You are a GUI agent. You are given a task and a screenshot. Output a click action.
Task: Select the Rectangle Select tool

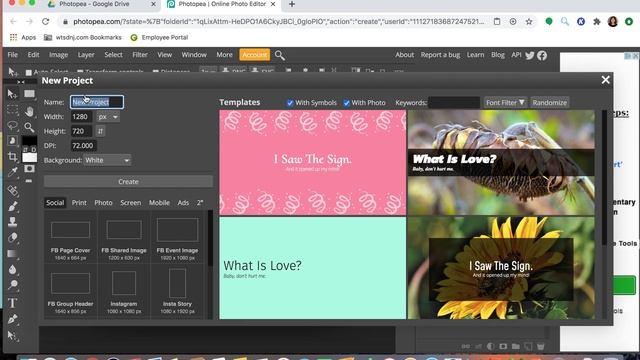(x=12, y=109)
